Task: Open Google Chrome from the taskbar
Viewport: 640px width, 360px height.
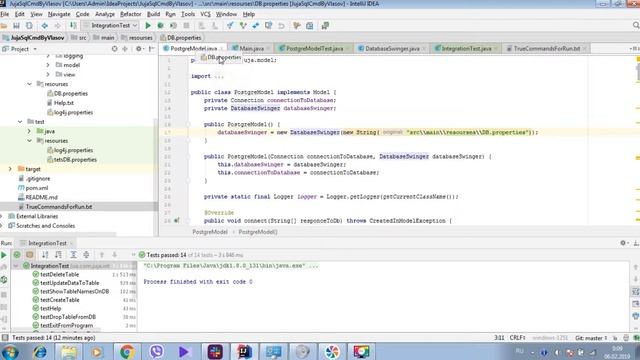Action: coord(127,351)
